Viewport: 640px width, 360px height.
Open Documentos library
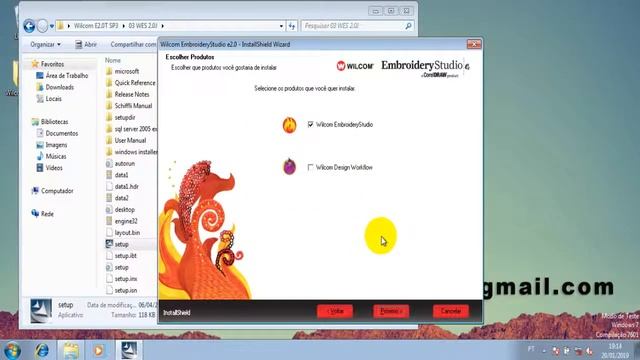[62, 133]
